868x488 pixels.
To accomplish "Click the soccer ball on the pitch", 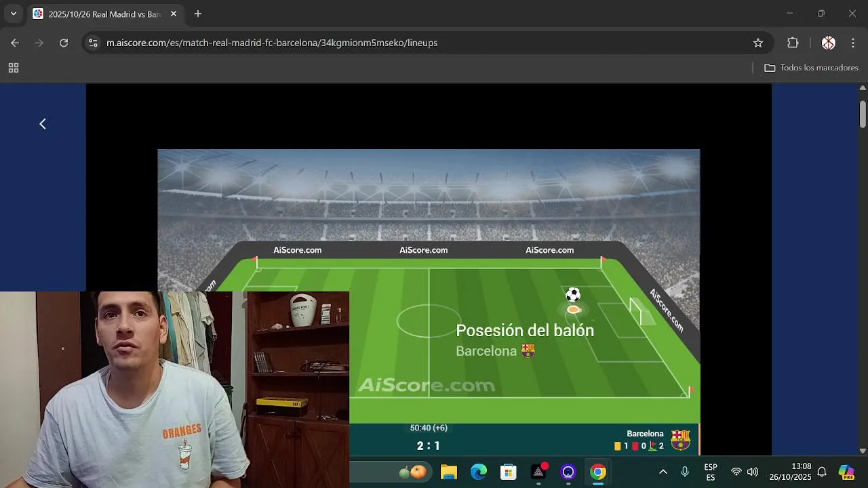I will click(573, 294).
